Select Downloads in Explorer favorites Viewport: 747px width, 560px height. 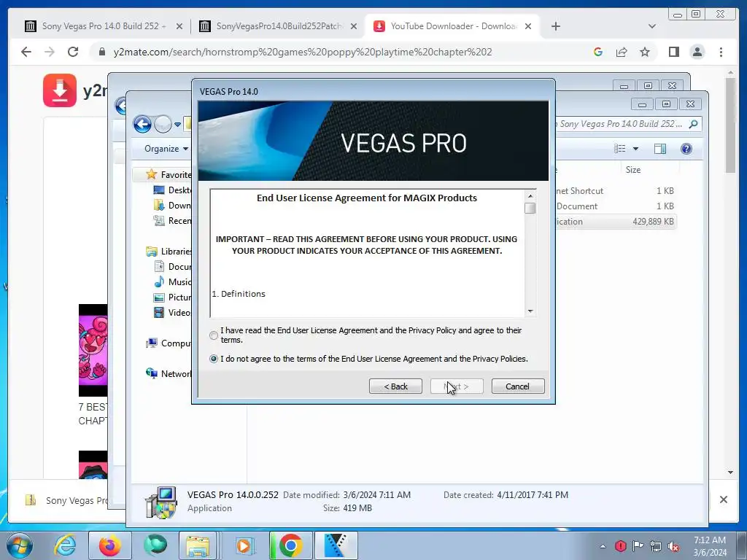click(172, 205)
